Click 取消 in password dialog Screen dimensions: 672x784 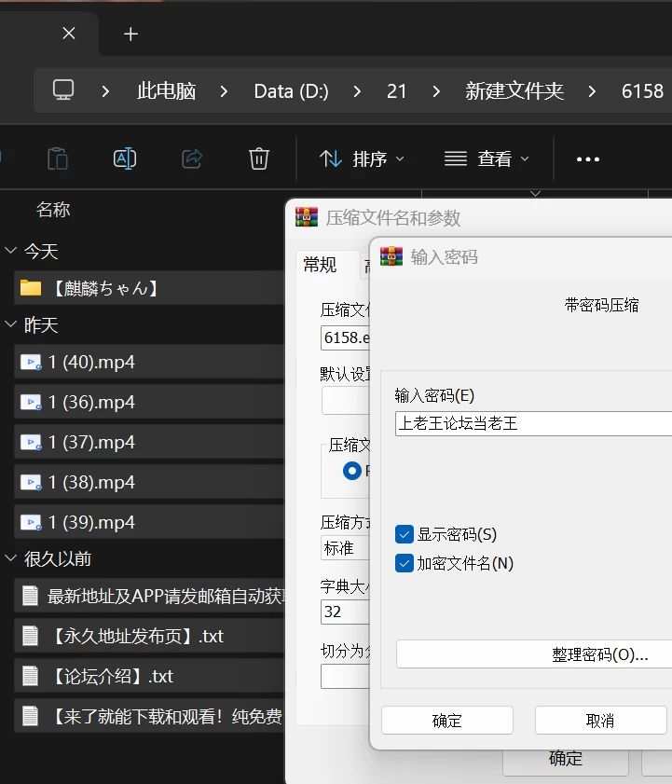point(600,720)
